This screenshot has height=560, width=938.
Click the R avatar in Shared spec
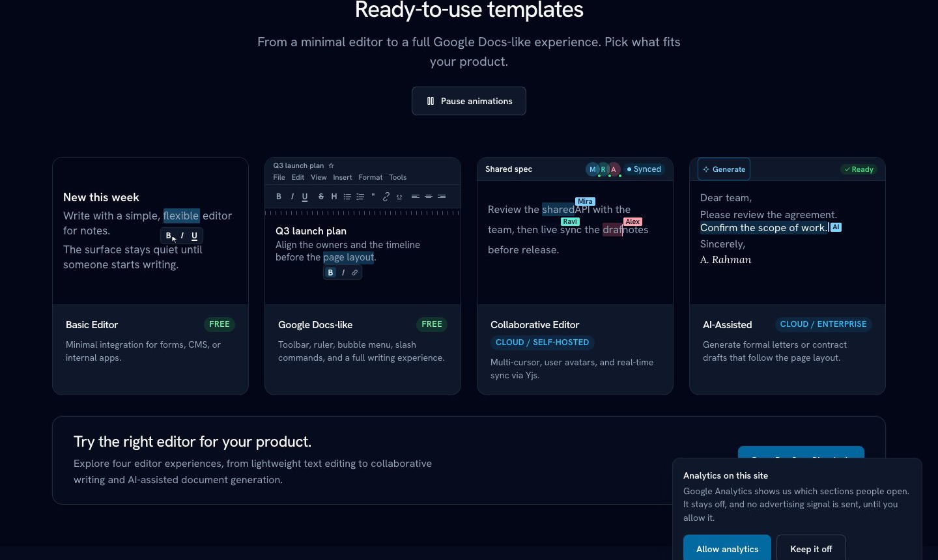tap(603, 169)
